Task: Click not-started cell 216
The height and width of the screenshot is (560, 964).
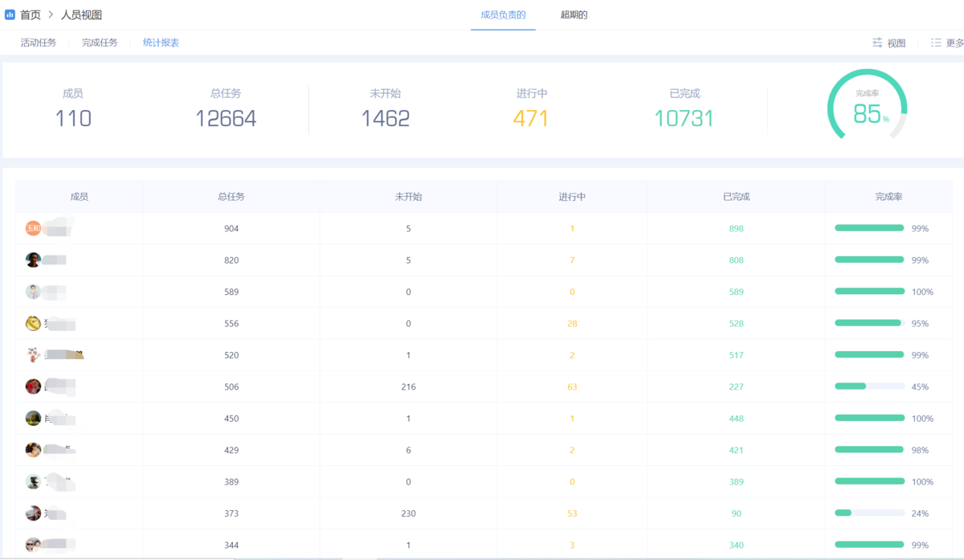Action: click(408, 387)
